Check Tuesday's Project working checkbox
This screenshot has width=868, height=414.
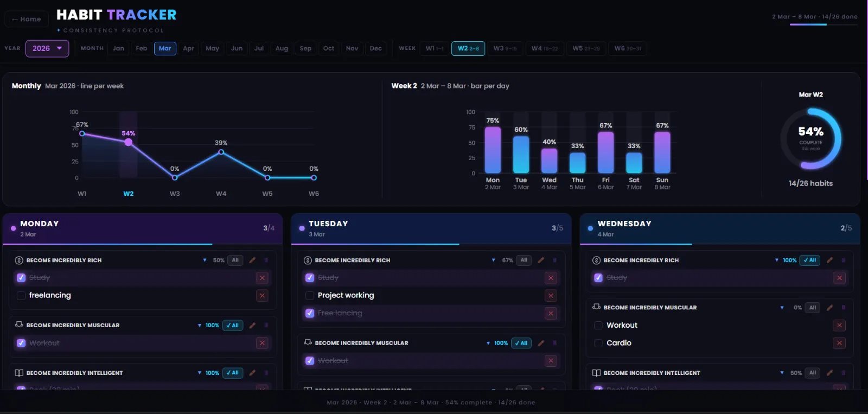pyautogui.click(x=310, y=296)
